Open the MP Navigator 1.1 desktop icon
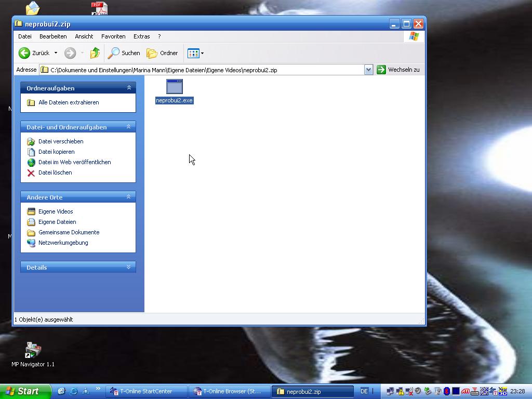 tap(33, 351)
